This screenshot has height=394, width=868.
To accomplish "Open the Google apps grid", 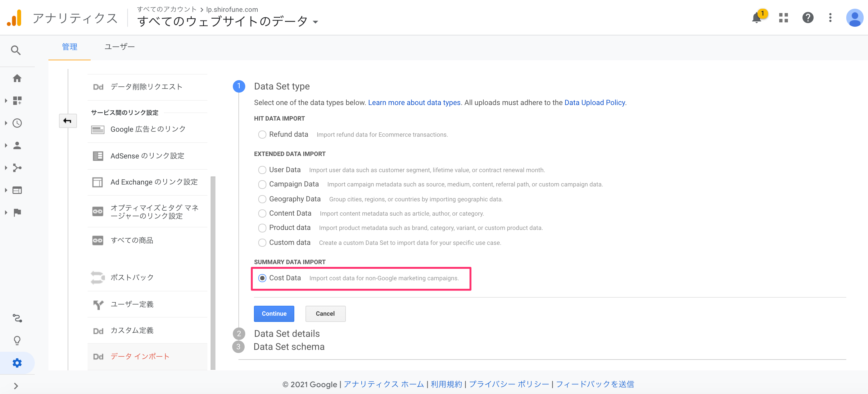I will [x=784, y=17].
